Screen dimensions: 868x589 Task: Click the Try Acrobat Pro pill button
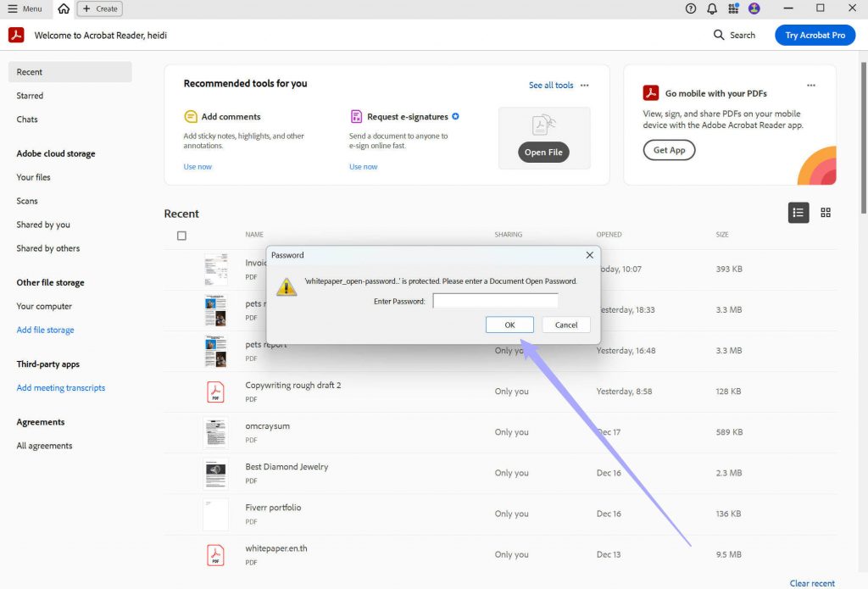(x=815, y=35)
